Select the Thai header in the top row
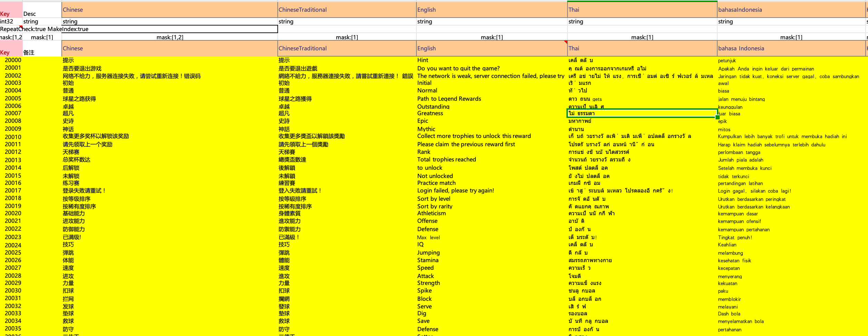The height and width of the screenshot is (336, 868). [642, 10]
